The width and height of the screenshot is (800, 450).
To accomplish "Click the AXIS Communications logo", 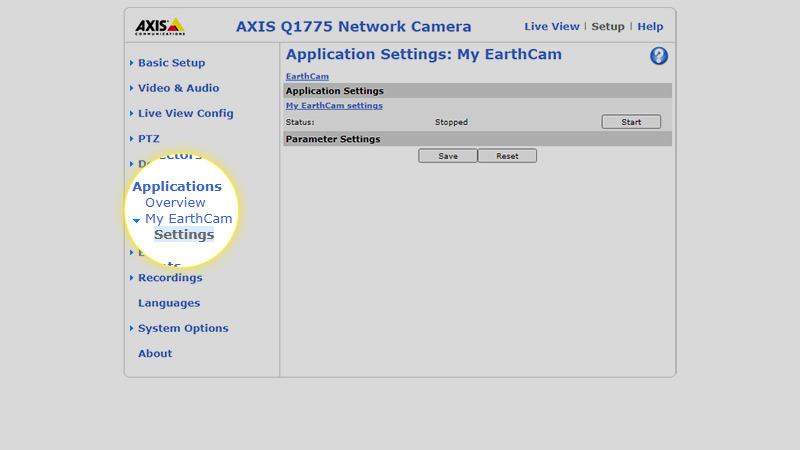I will point(160,27).
